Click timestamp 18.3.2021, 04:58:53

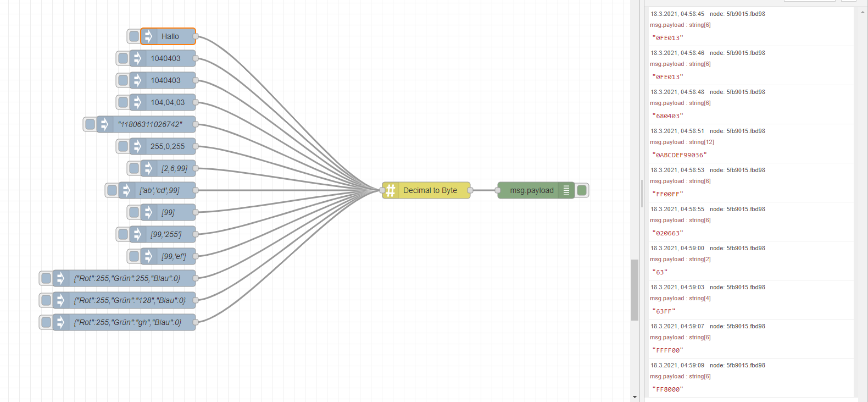pos(677,170)
